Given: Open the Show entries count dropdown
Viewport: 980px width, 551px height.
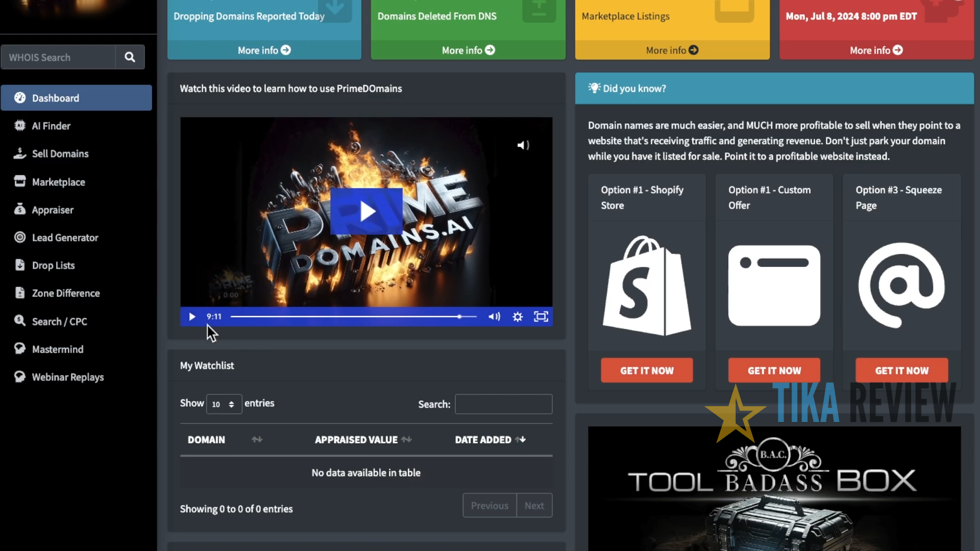Looking at the screenshot, I should click(x=224, y=404).
